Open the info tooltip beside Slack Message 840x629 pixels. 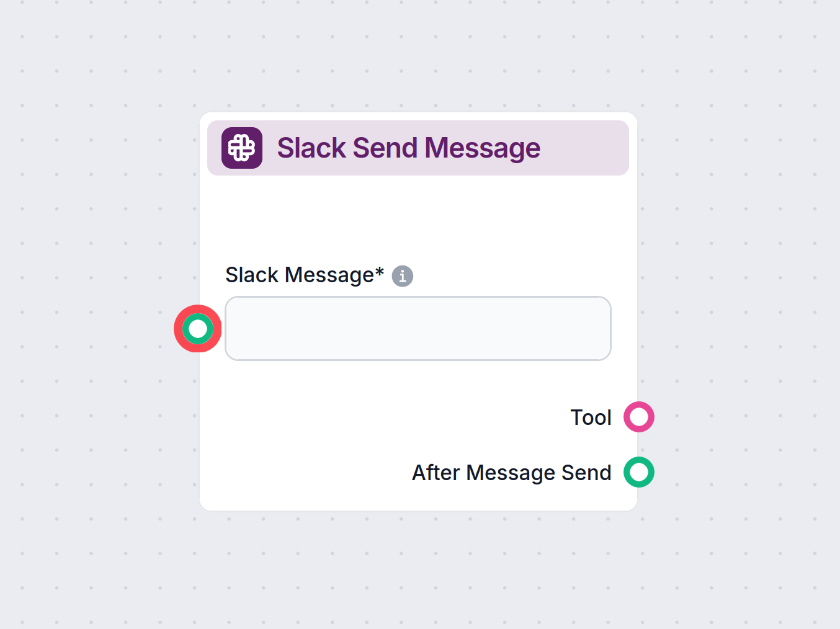coord(402,276)
